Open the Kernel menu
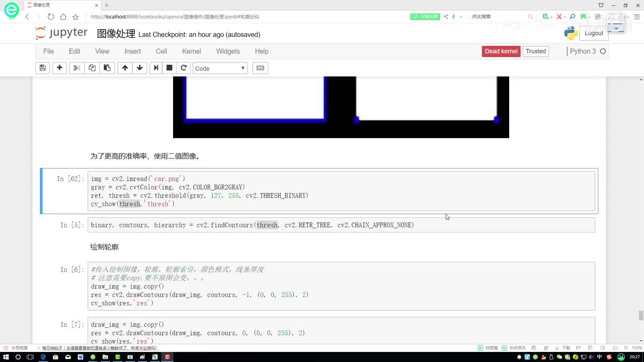The width and height of the screenshot is (644, 362). [x=192, y=51]
